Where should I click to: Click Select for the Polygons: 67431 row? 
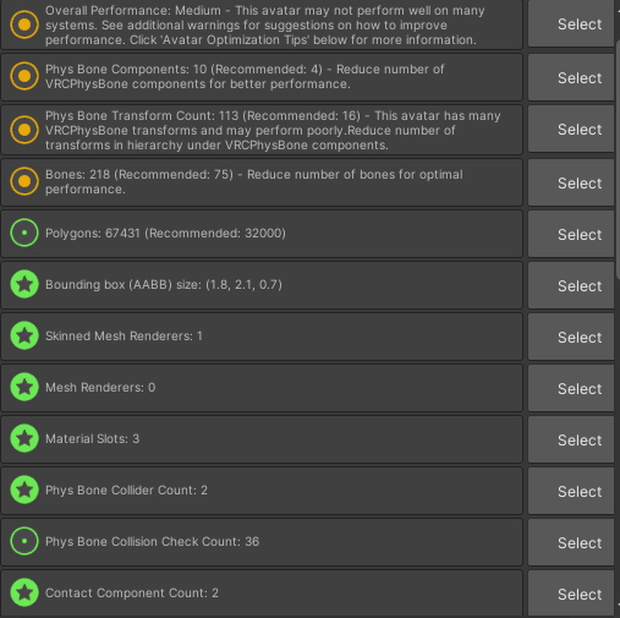[x=571, y=234]
